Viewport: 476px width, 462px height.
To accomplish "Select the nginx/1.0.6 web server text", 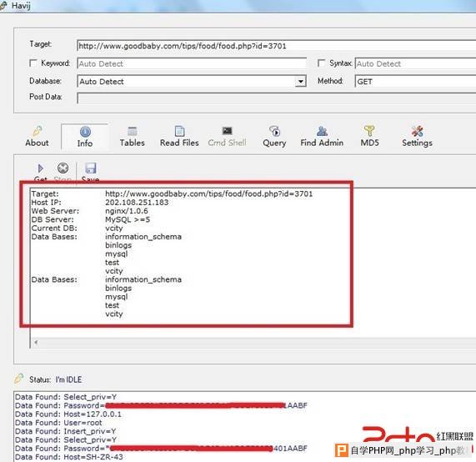I will pos(127,211).
